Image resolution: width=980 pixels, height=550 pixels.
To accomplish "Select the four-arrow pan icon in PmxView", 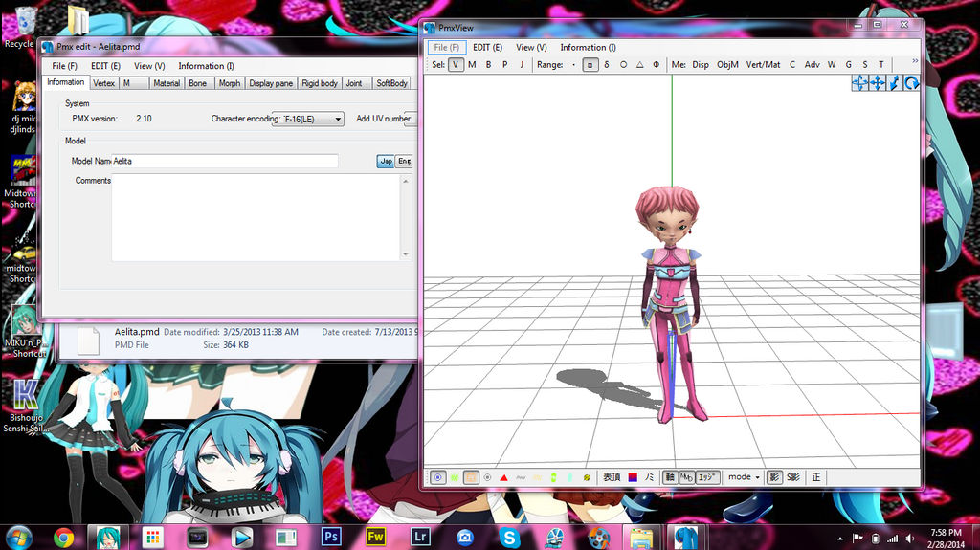I will point(878,82).
